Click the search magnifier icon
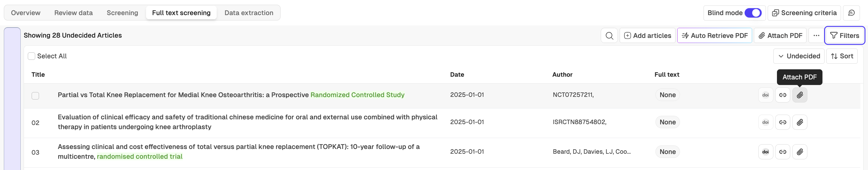 click(x=609, y=36)
